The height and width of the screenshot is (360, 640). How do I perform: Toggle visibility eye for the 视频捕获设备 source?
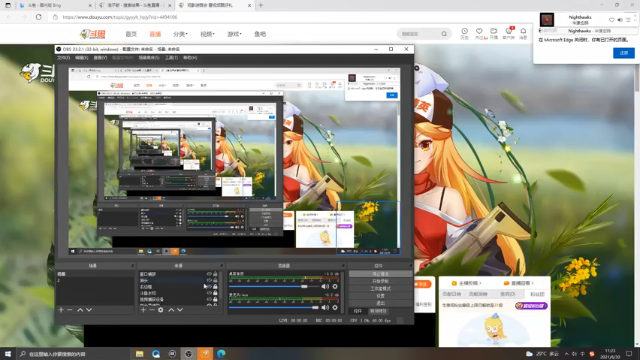[209, 299]
